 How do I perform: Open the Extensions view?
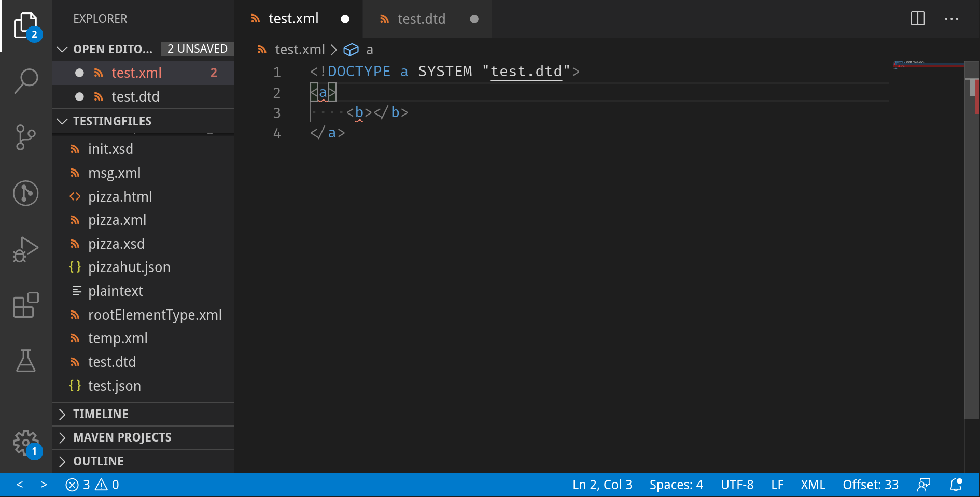tap(25, 305)
